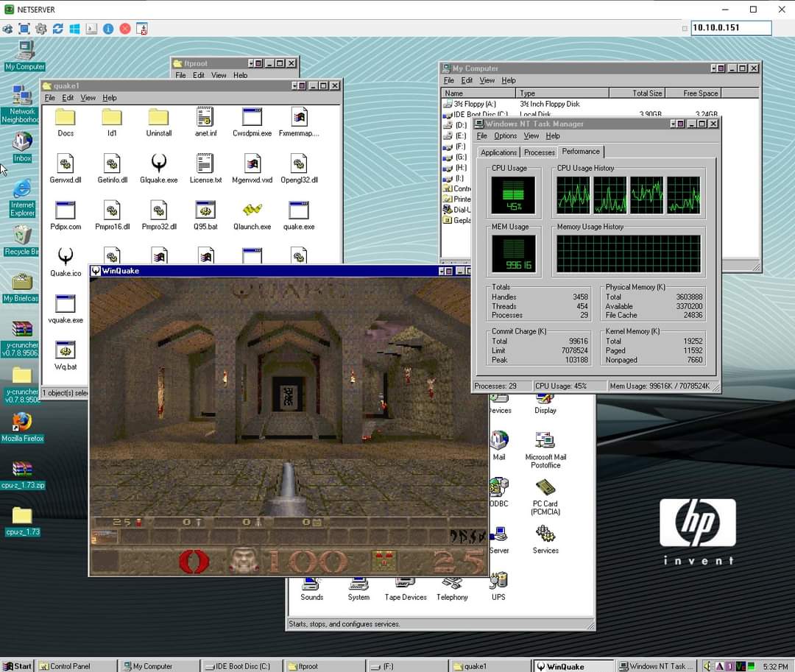
Task: Open the Edit menu in My Computer window
Action: [x=467, y=80]
